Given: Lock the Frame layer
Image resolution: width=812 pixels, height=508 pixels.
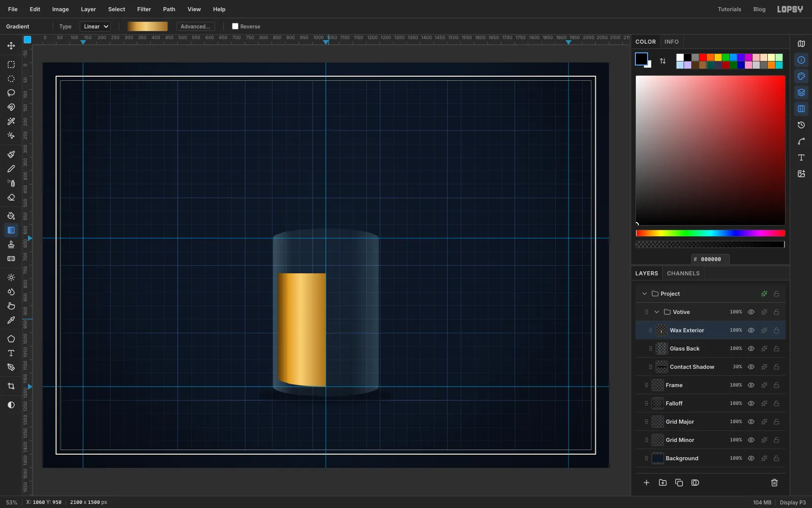Looking at the screenshot, I should click(776, 385).
